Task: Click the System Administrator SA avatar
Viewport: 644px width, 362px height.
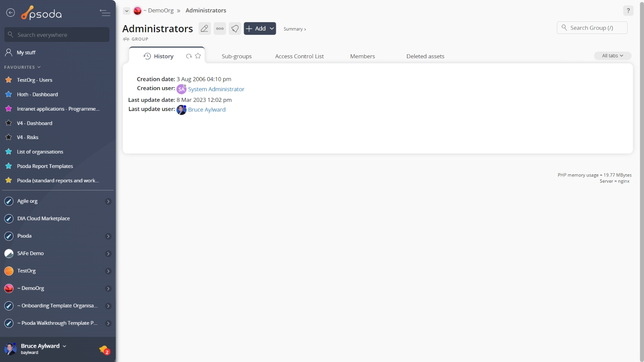Action: point(181,89)
